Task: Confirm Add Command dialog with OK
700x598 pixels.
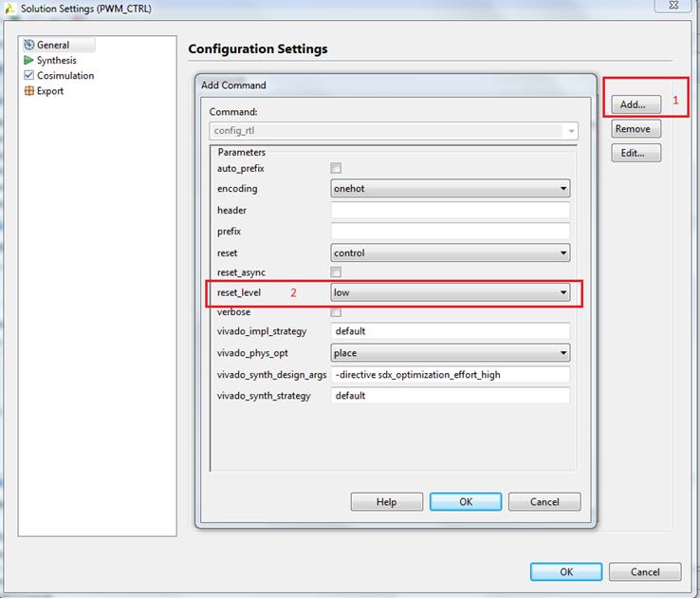Action: click(x=465, y=501)
